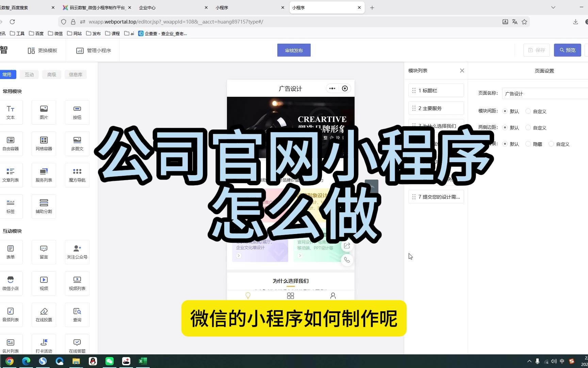Edit the 页面名称 input field
The image size is (588, 368).
[x=545, y=93]
